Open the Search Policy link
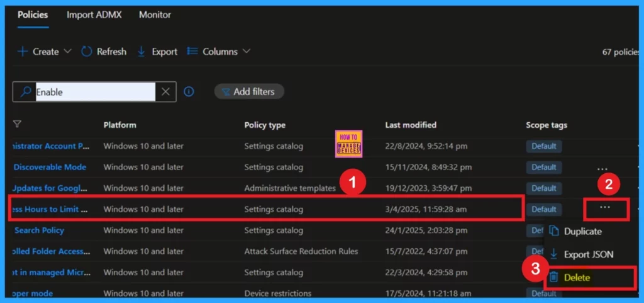644x303 pixels. click(x=39, y=230)
